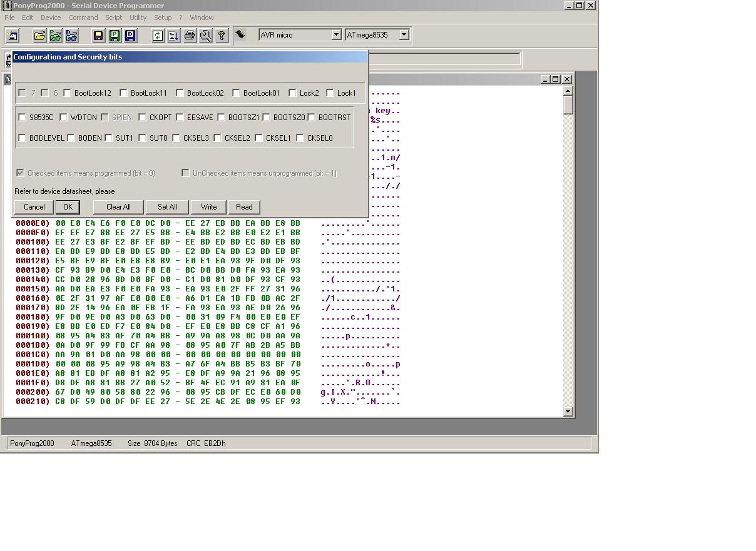Maximize the inner hex editor window
Image resolution: width=756 pixels, height=551 pixels.
click(556, 79)
